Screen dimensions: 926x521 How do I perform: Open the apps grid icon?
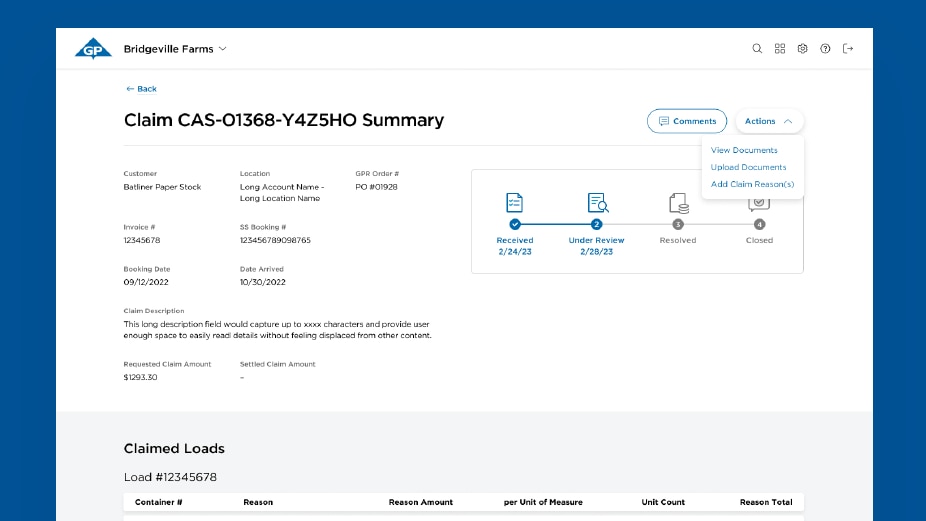tap(780, 48)
